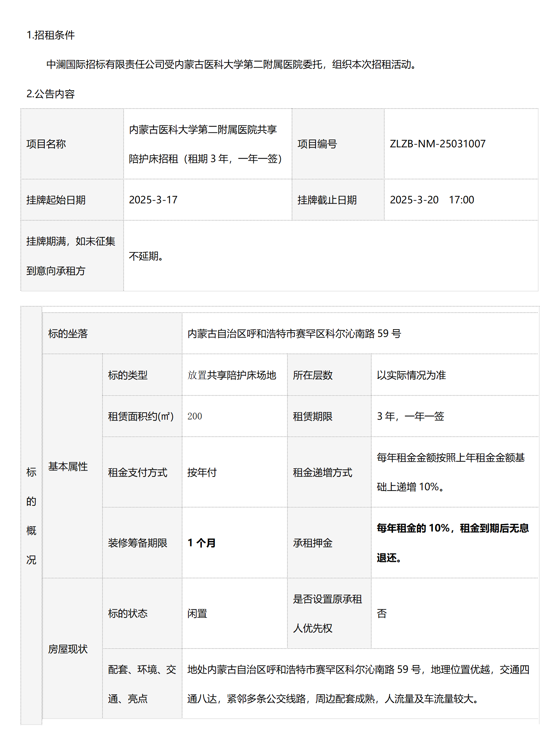Click the bold "1 个月" renovation period

tap(201, 543)
